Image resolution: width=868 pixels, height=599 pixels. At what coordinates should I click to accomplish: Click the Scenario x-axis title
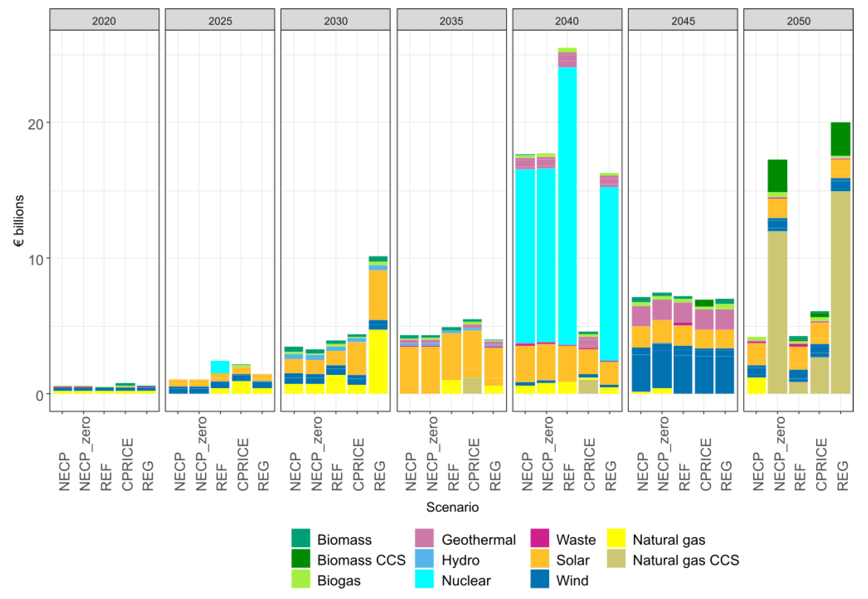452,507
